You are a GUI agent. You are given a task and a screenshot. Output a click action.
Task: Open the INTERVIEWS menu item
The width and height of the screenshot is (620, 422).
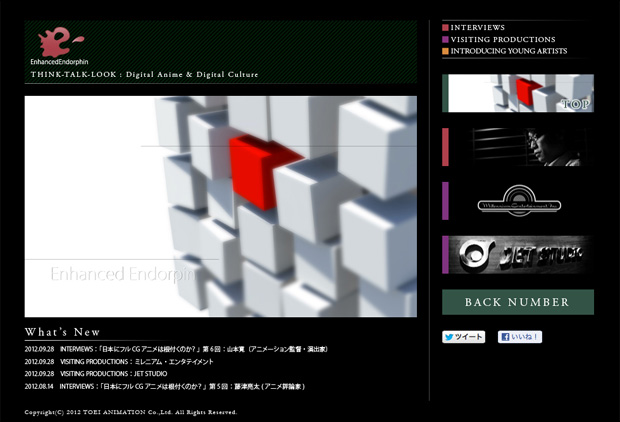pos(477,27)
